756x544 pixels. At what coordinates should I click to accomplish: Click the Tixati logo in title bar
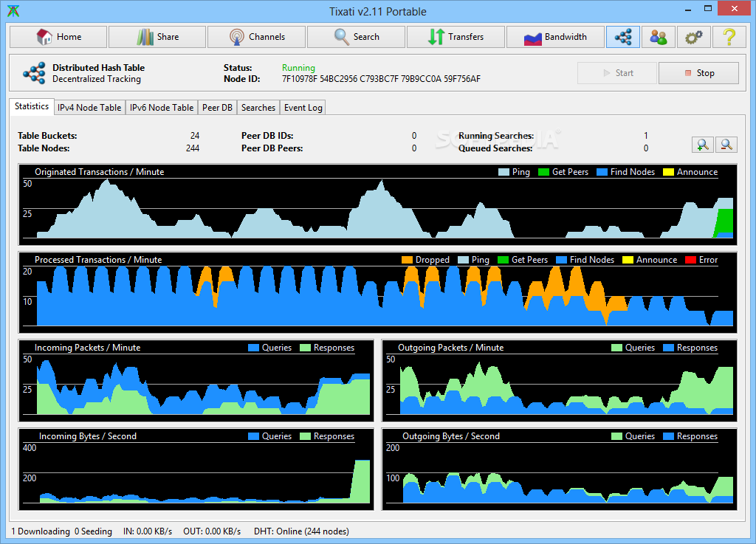13,11
